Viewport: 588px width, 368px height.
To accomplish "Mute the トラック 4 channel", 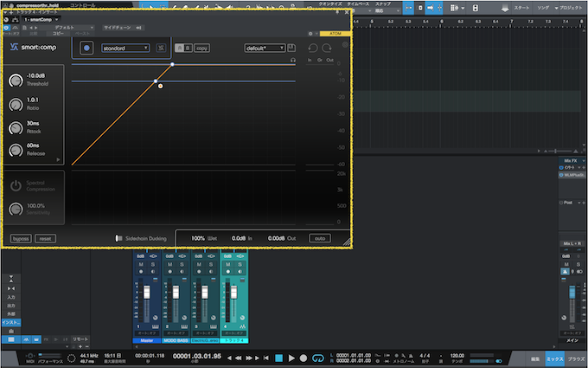I will [x=228, y=264].
